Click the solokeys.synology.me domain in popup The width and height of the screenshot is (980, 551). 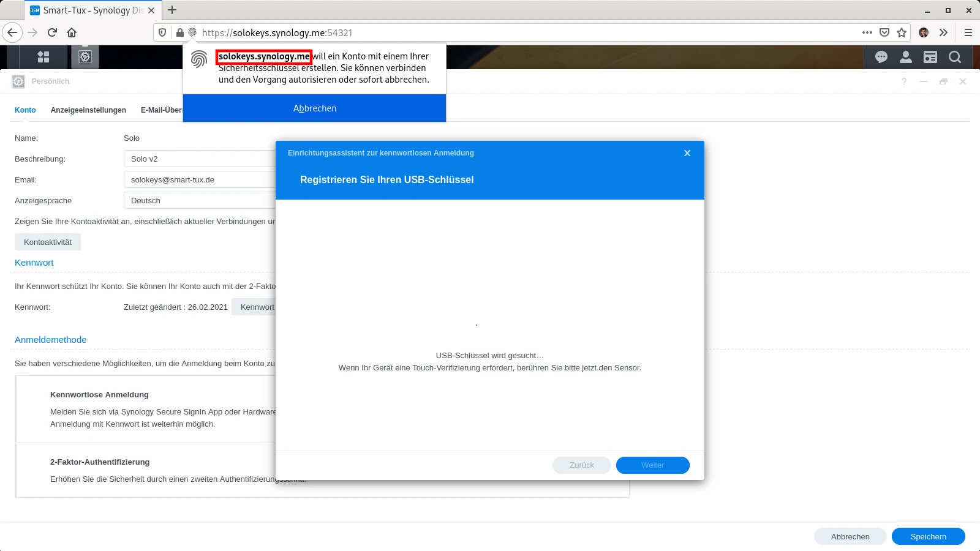[264, 56]
